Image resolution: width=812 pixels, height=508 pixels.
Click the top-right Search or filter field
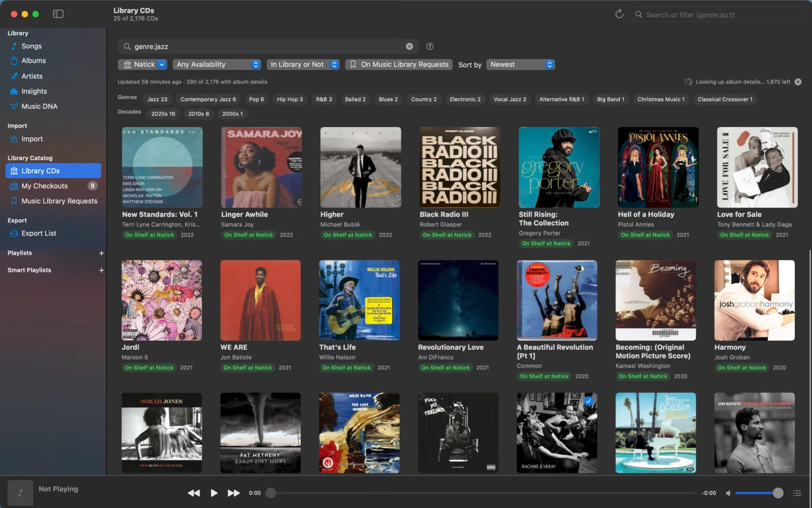718,15
